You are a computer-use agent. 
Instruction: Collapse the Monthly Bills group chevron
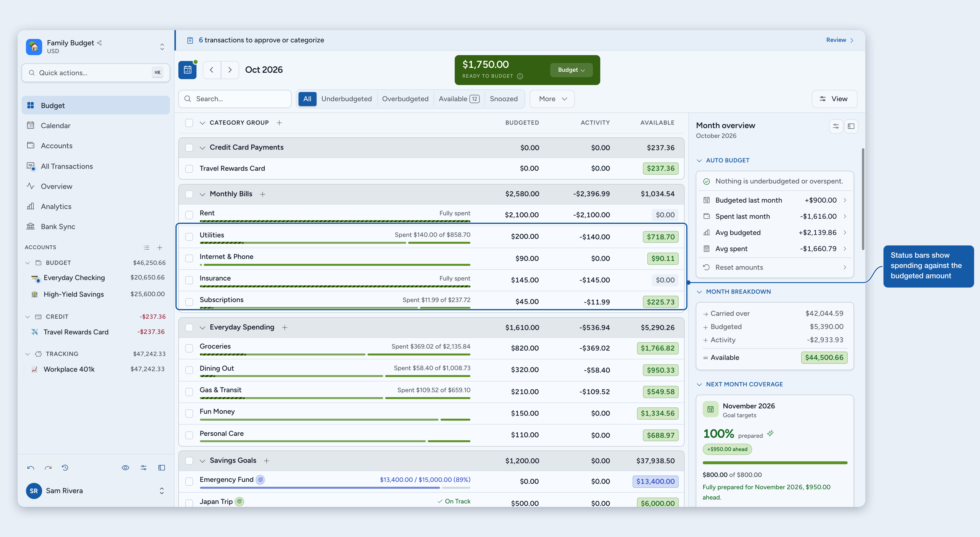pyautogui.click(x=202, y=194)
